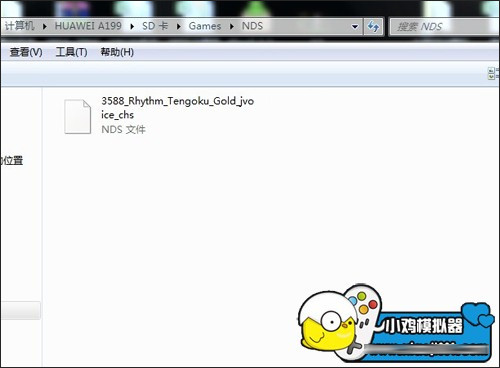The height and width of the screenshot is (368, 500).
Task: Go to HUAWEI A199 breadcrumb
Action: [x=88, y=26]
